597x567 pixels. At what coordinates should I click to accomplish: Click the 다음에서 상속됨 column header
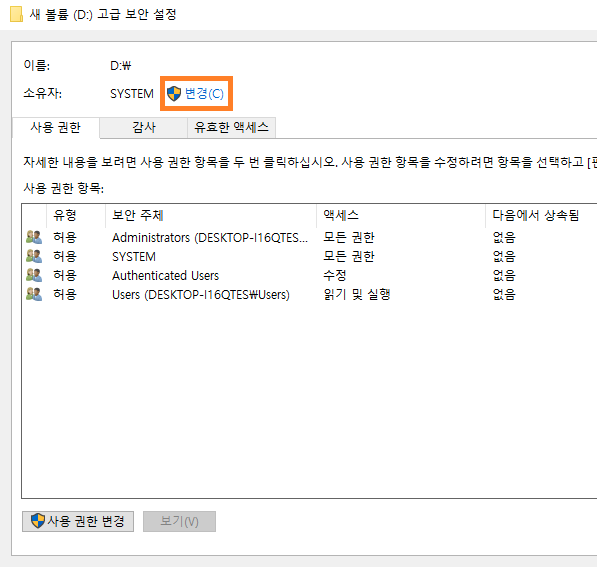pos(541,216)
